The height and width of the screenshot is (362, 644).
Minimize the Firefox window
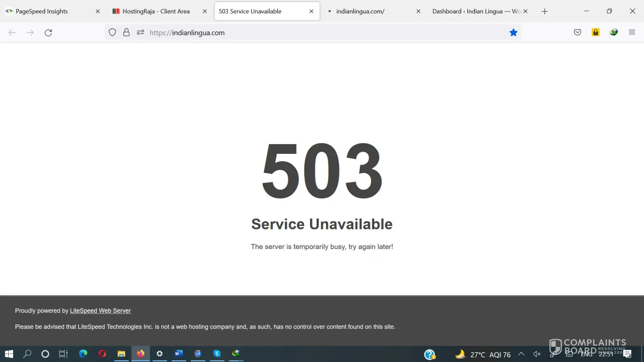(586, 11)
